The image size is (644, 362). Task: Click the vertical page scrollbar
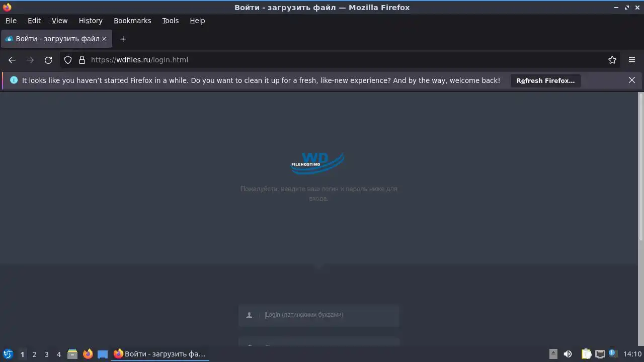coord(640,166)
